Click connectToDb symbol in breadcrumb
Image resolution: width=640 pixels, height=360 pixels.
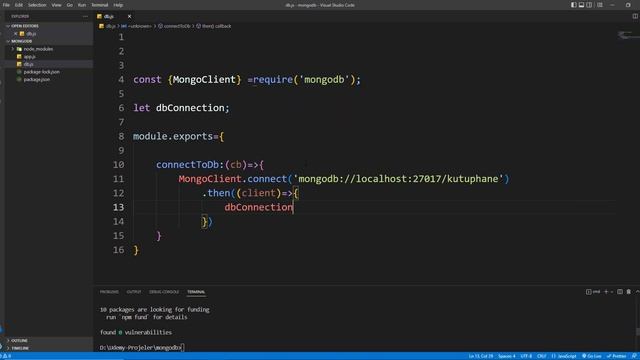point(174,26)
